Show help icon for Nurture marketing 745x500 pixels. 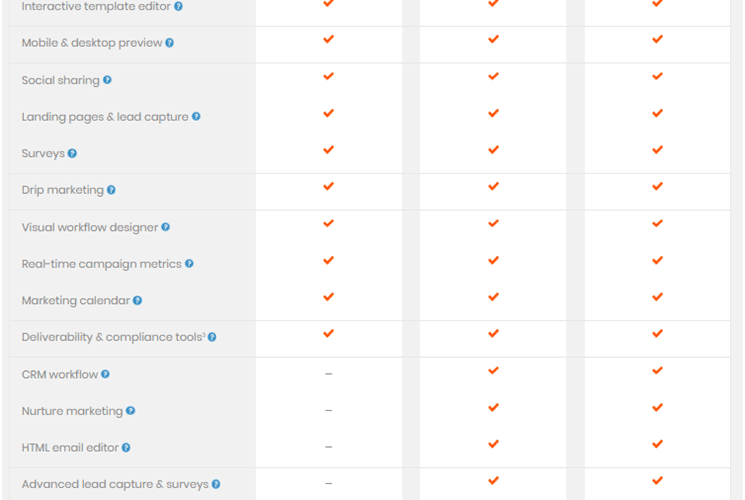(x=131, y=411)
